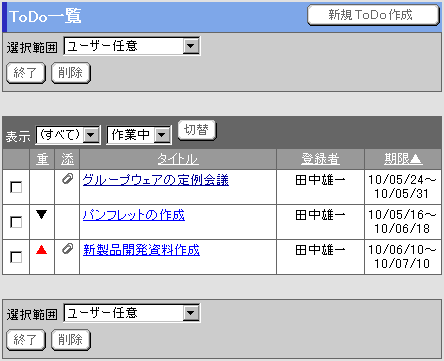
Task: Open the (すべて) display filter dropdown
Action: pyautogui.click(x=68, y=135)
